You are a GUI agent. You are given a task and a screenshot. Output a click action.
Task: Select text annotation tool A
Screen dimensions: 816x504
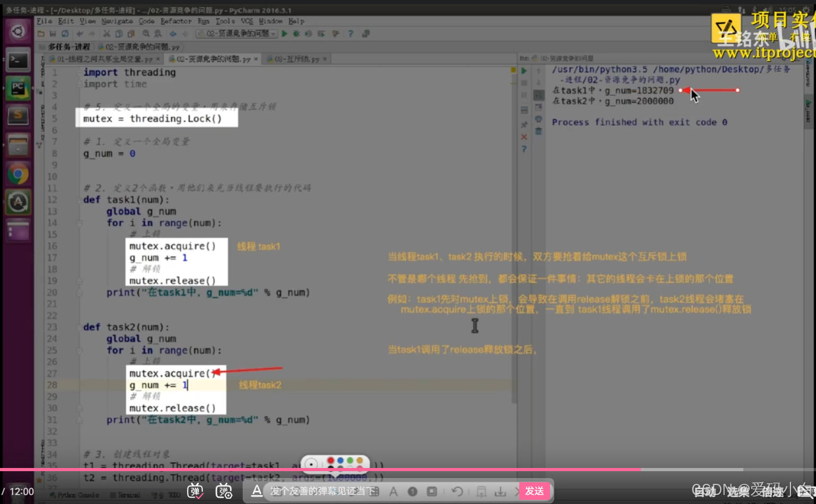(394, 492)
